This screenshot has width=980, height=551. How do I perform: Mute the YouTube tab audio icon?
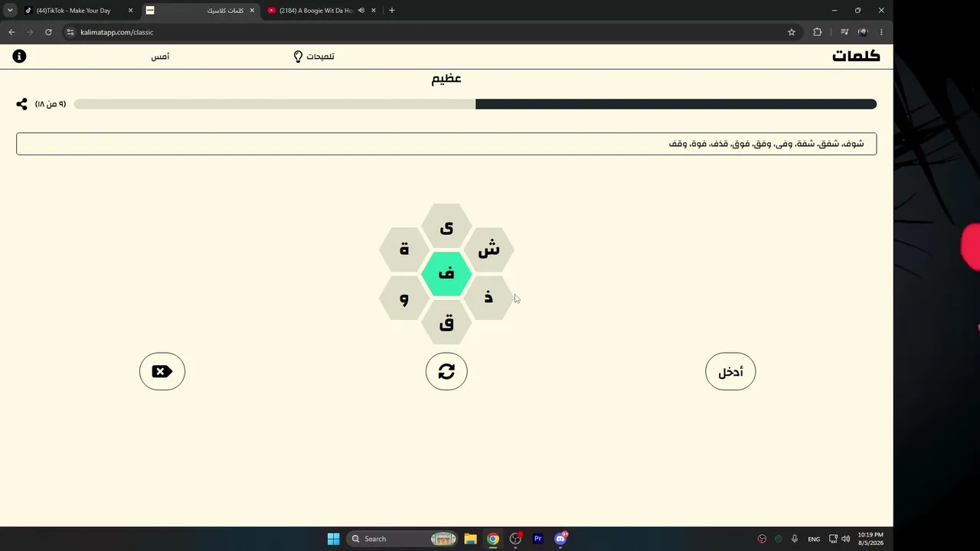point(361,11)
